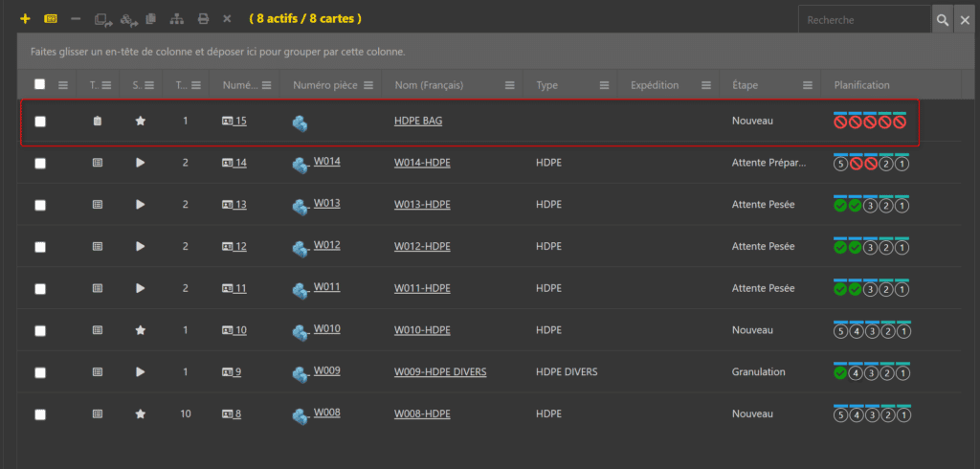Click the blue part icon beside W009

pyautogui.click(x=301, y=372)
